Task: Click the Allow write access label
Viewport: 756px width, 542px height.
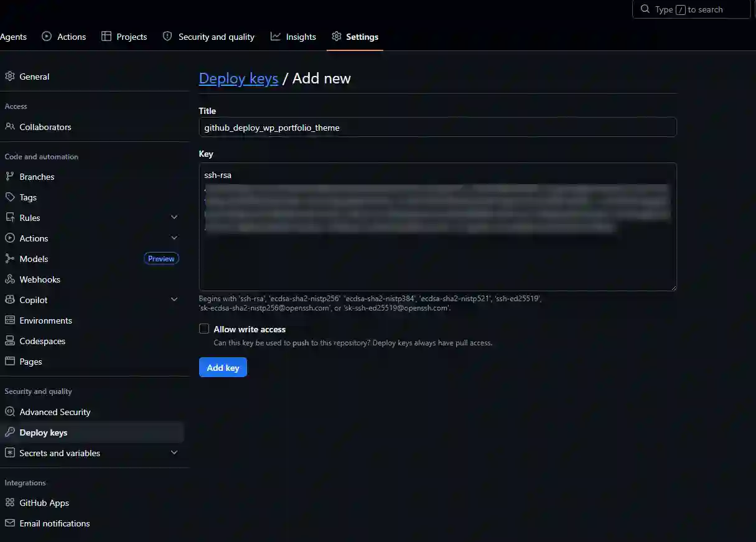Action: click(250, 329)
